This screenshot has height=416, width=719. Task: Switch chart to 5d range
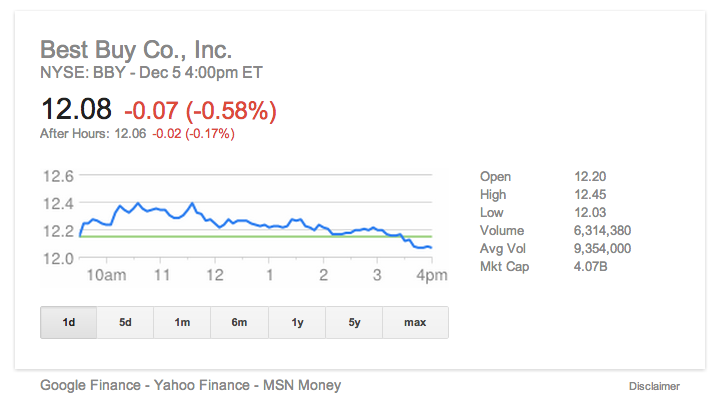pyautogui.click(x=126, y=323)
